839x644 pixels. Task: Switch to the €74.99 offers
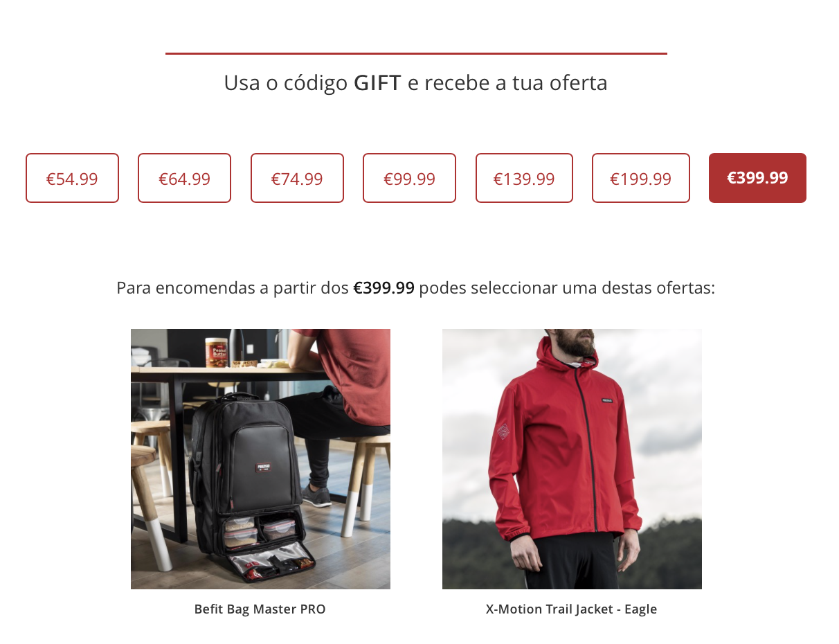297,178
